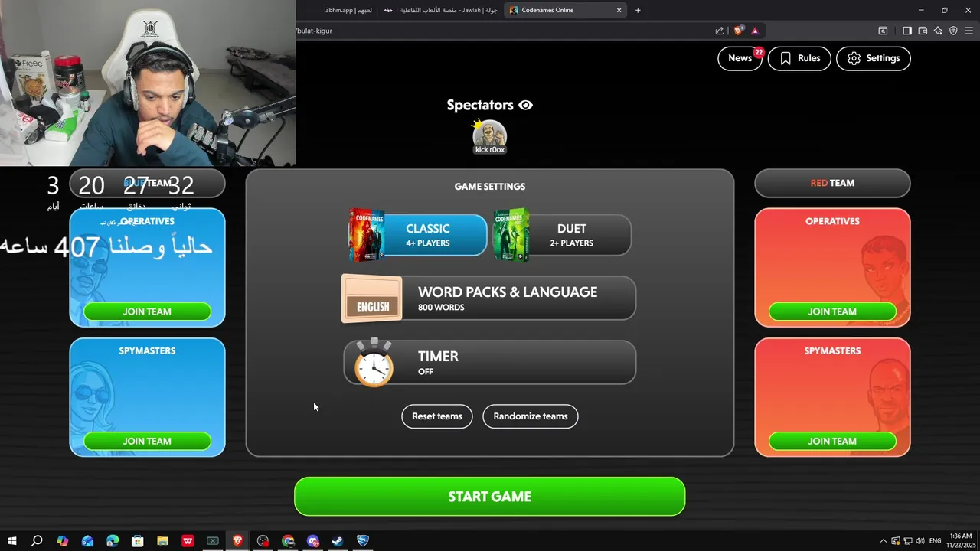The width and height of the screenshot is (980, 551).
Task: Open the tab search icon
Action: (x=883, y=31)
